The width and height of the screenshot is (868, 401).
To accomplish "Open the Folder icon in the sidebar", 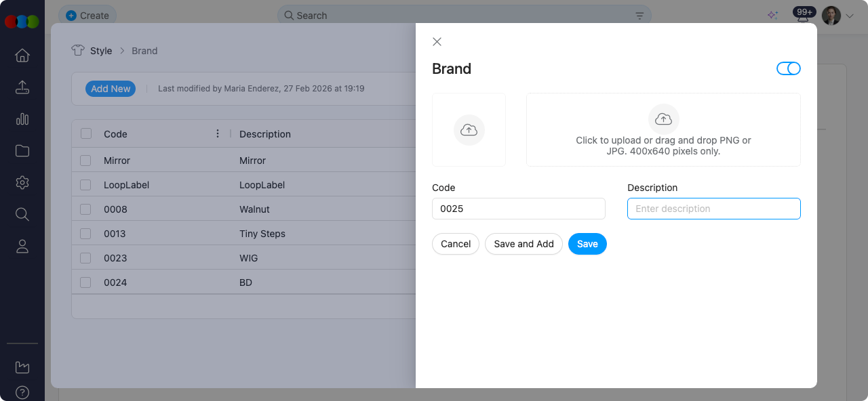I will tap(22, 150).
